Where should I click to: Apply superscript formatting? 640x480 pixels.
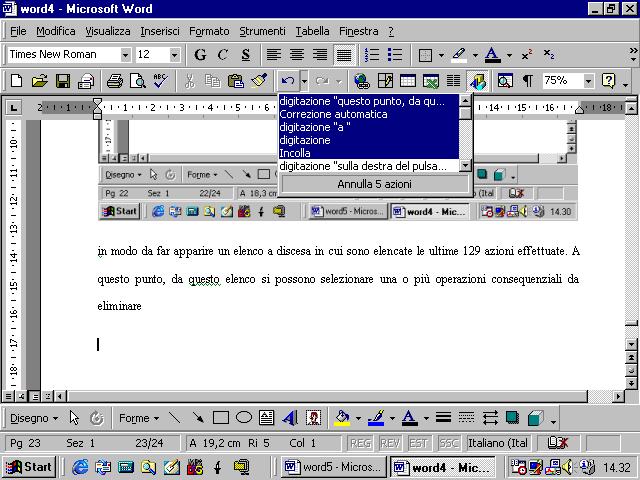[x=527, y=55]
